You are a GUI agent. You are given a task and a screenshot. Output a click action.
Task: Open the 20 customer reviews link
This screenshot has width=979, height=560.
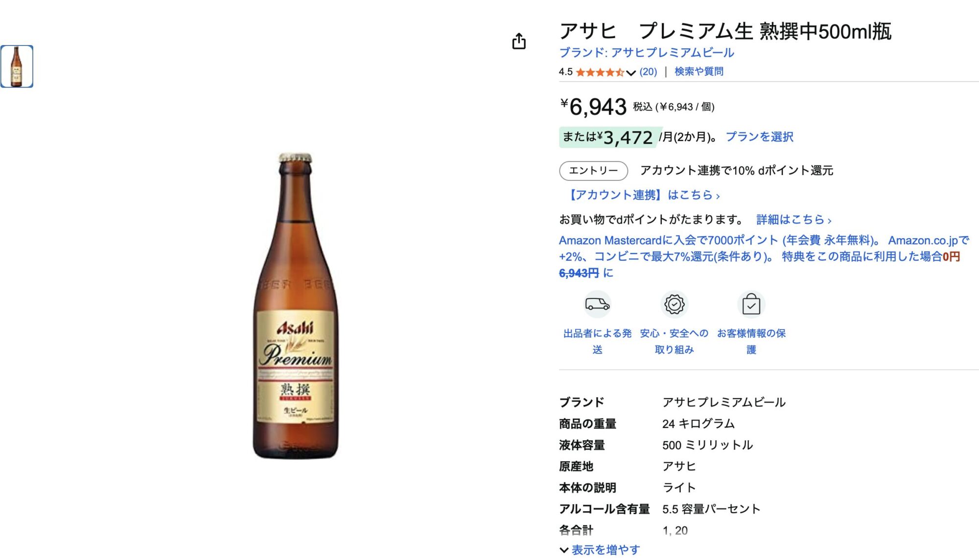coord(648,72)
